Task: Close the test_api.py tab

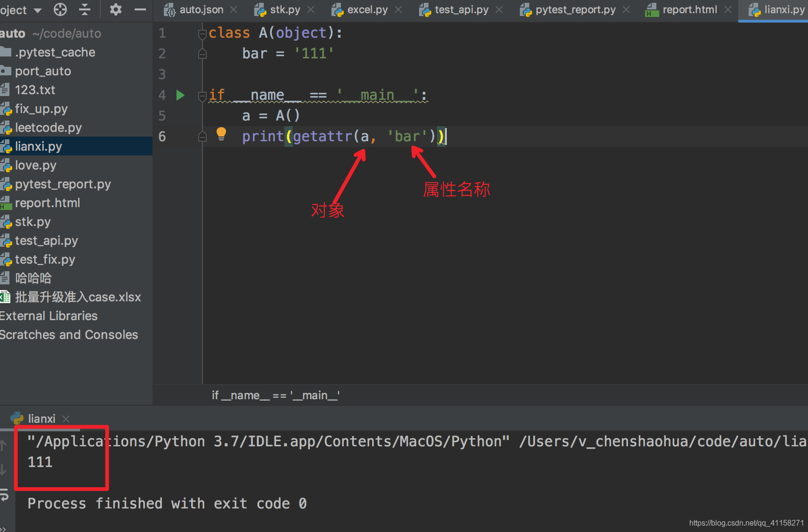Action: pyautogui.click(x=499, y=9)
